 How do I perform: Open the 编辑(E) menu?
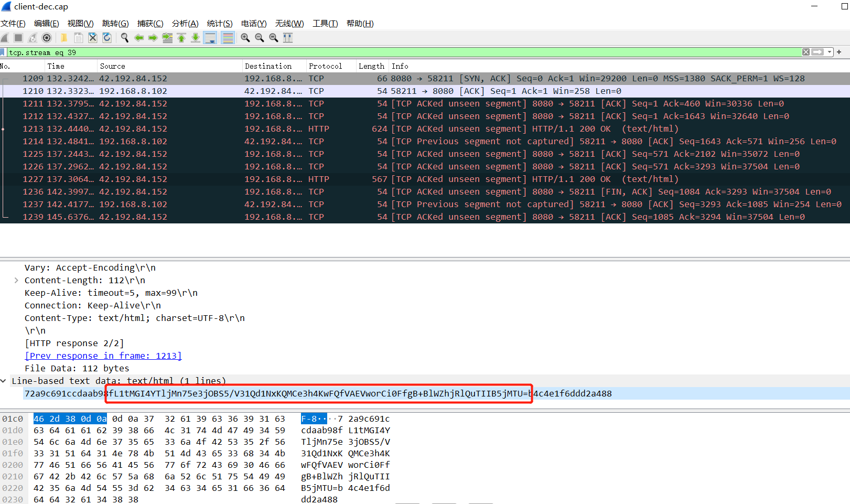[47, 24]
